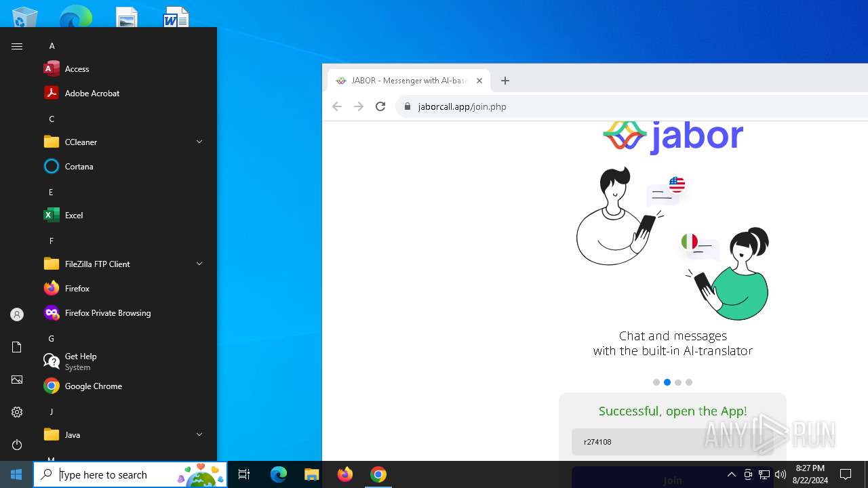Select the fourth carousel dot
Viewport: 868px width, 488px height.
(689, 382)
